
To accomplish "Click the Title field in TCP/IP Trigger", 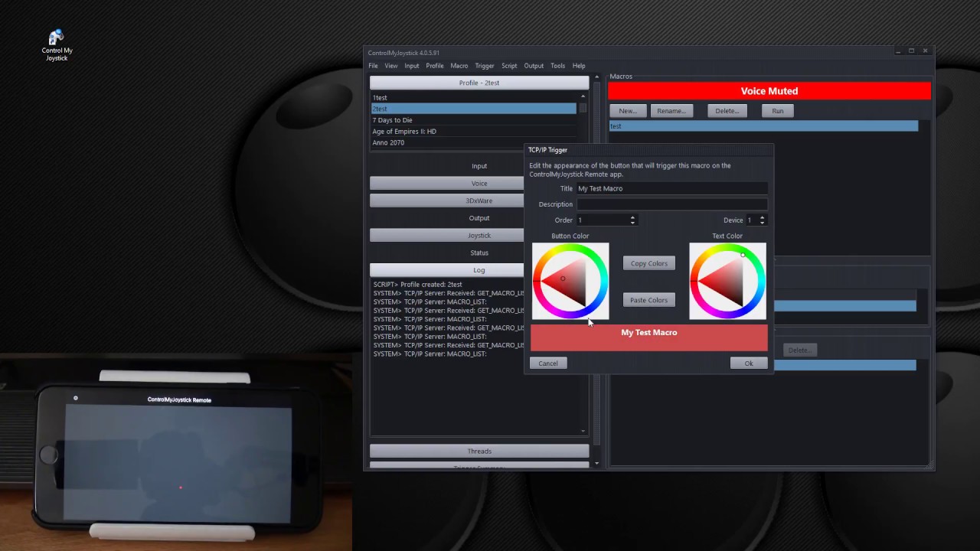I will pos(671,188).
